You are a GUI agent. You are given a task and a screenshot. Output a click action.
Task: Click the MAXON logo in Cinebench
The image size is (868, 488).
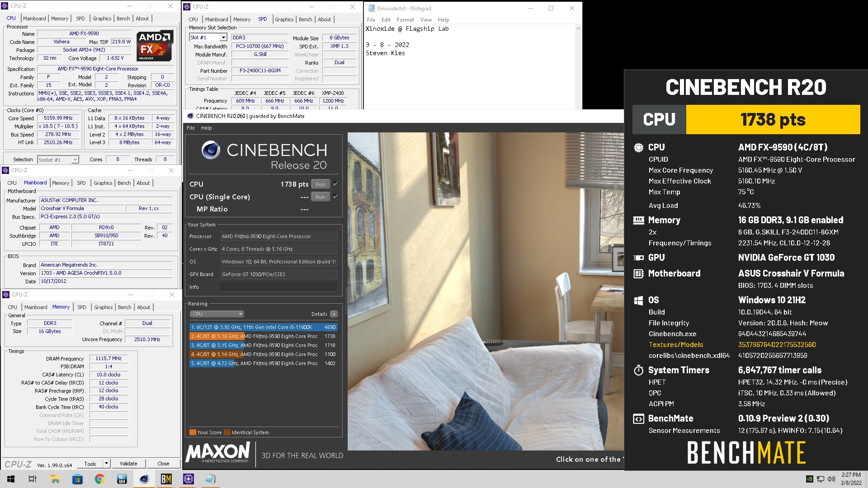pos(217,452)
